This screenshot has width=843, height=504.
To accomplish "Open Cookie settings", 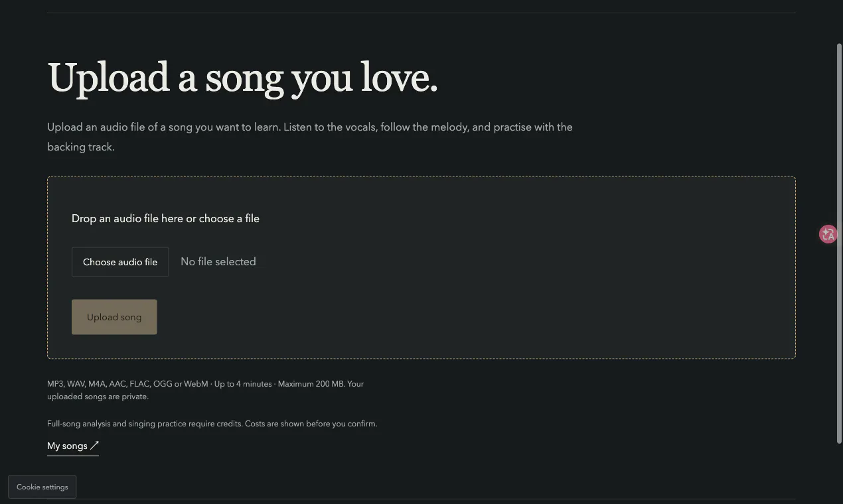I will [x=42, y=487].
